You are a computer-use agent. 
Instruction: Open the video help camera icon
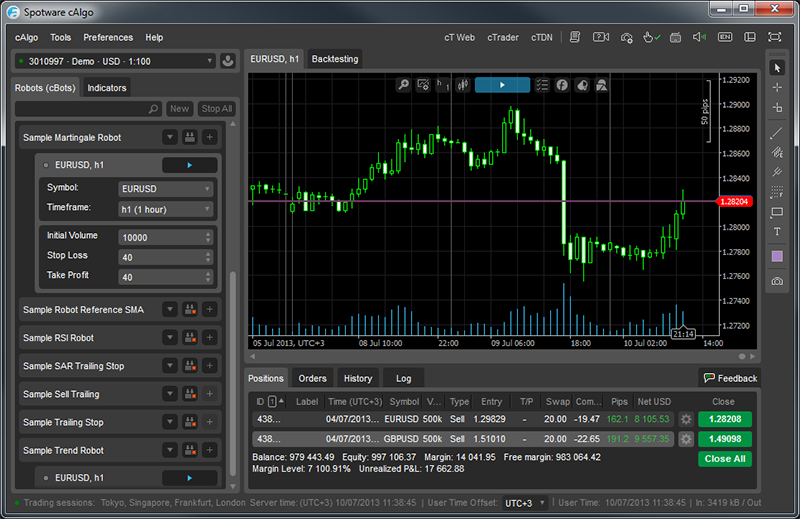pos(601,37)
